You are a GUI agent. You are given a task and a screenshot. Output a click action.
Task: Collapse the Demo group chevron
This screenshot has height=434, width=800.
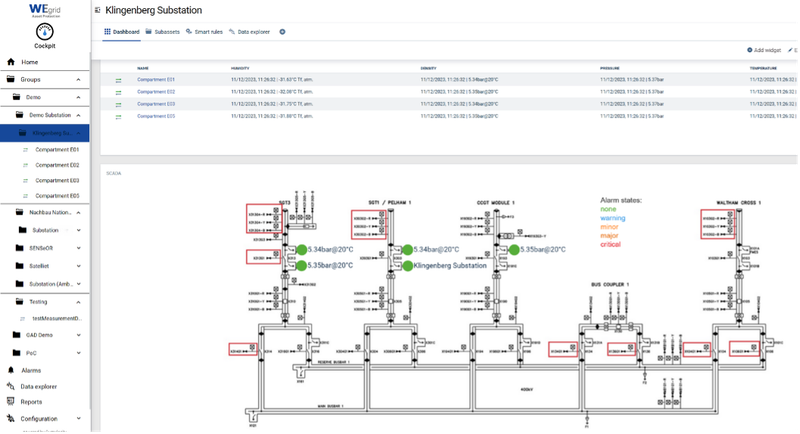click(x=79, y=97)
